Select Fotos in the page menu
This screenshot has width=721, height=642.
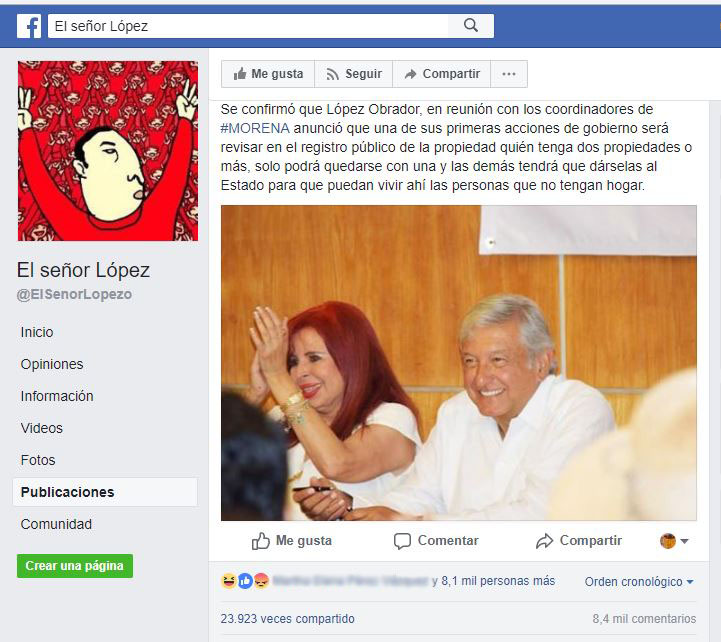coord(38,460)
